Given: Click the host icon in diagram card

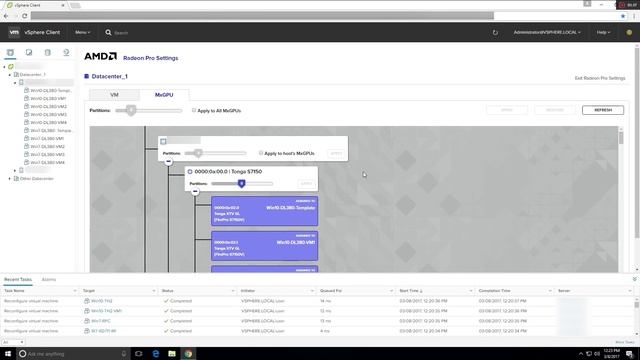Looking at the screenshot, I should pos(163,141).
